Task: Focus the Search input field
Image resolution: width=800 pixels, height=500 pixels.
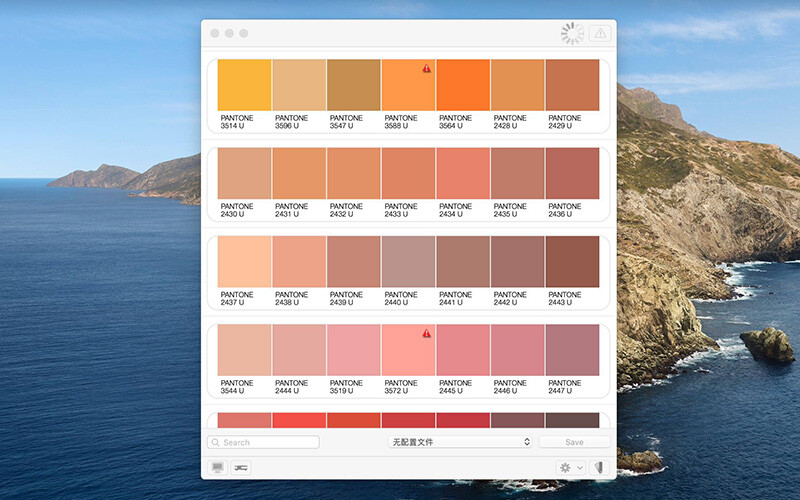Action: pos(263,442)
